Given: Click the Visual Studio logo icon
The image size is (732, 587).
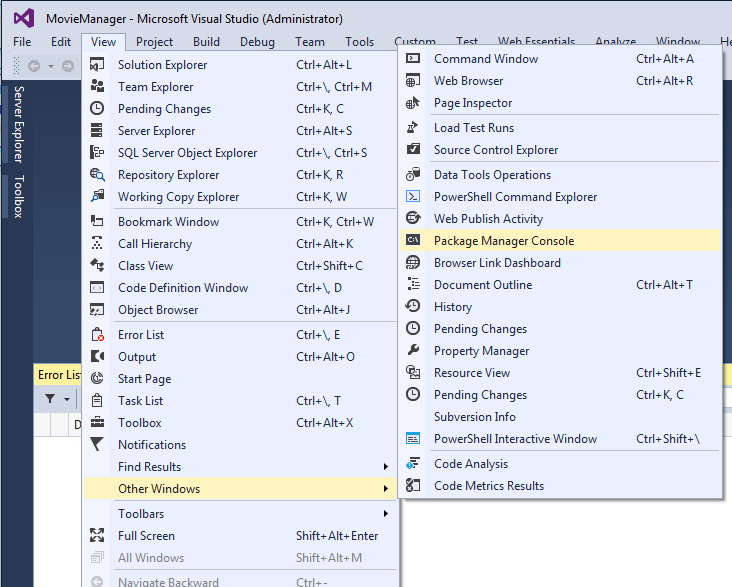Looking at the screenshot, I should click(23, 18).
